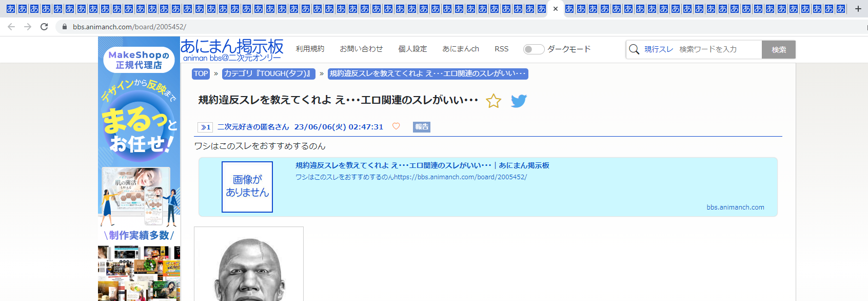Viewport: 868px width, 301px height.
Task: Open a new browser tab with plus
Action: tap(858, 9)
